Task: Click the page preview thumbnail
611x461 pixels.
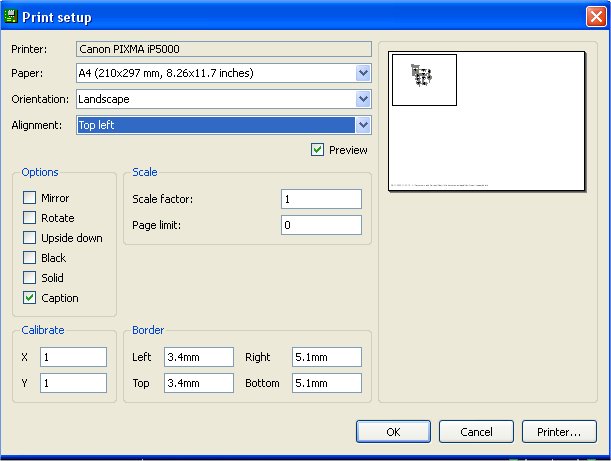Action: (486, 121)
